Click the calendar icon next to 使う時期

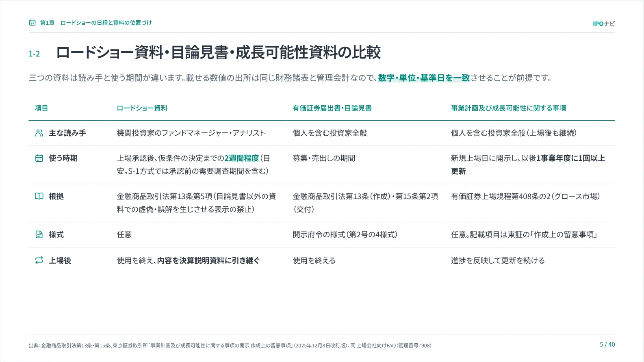tap(39, 158)
